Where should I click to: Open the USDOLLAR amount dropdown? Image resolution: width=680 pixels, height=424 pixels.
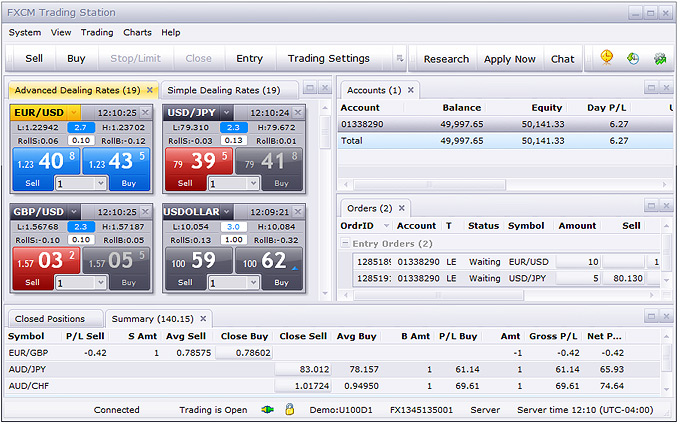click(x=253, y=283)
